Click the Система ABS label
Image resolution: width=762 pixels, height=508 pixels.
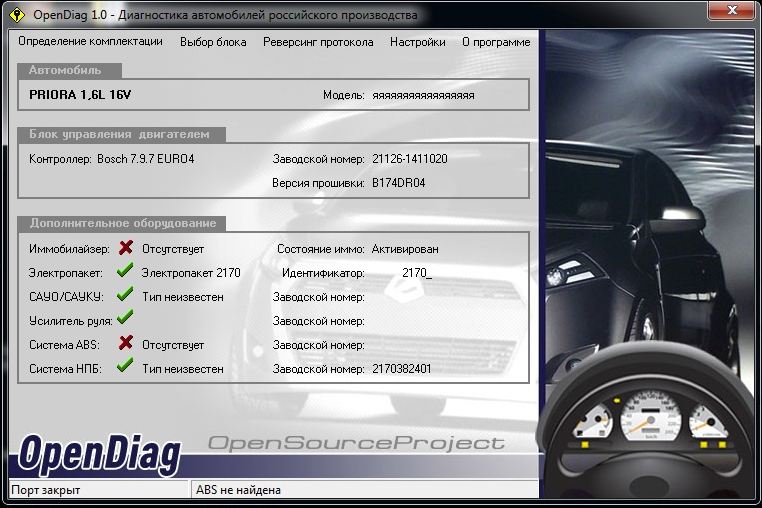(x=64, y=345)
